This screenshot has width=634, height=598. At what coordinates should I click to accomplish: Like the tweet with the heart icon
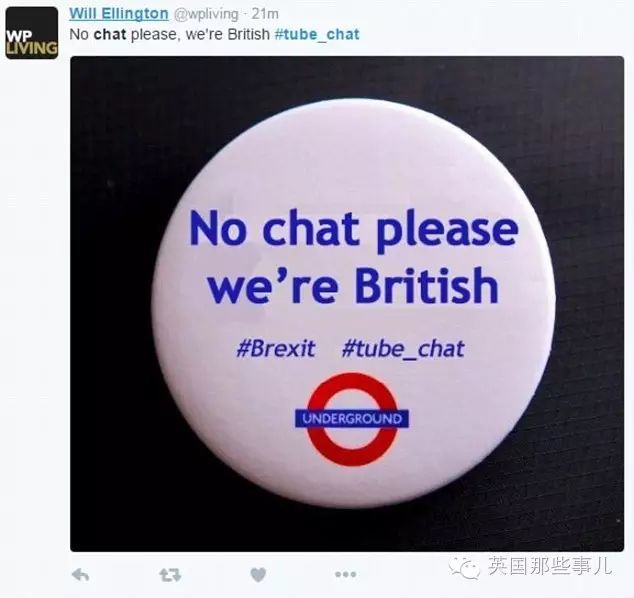258,575
